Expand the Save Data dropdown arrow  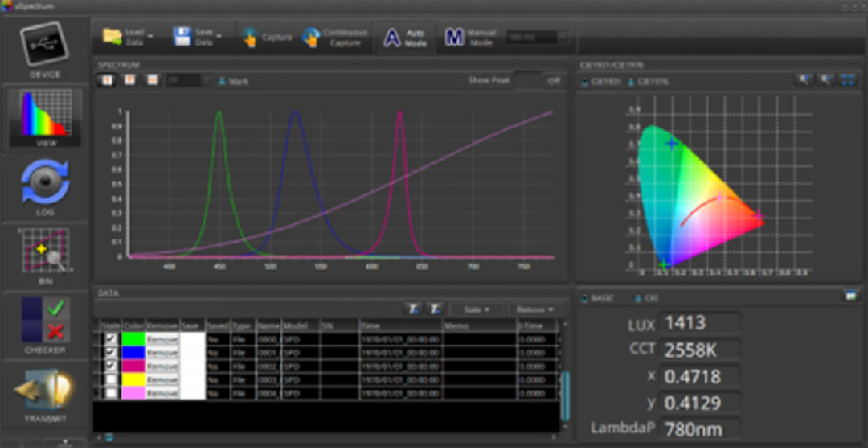(220, 37)
